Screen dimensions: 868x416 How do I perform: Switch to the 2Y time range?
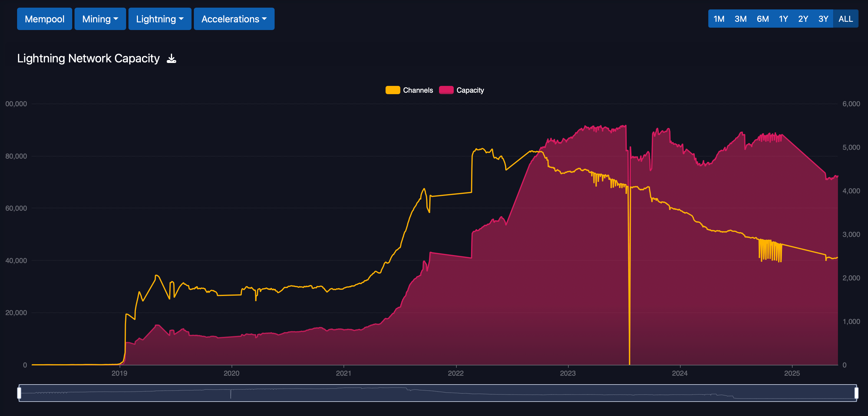coord(803,19)
